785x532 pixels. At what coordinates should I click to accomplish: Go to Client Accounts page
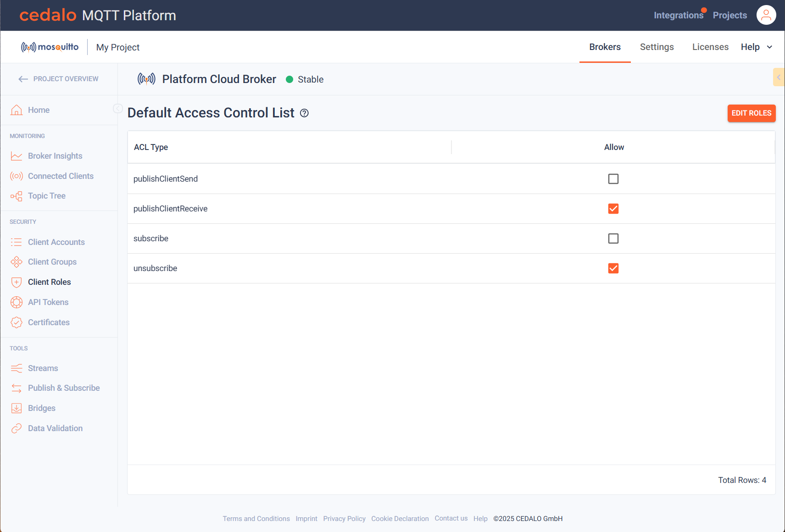coord(56,242)
